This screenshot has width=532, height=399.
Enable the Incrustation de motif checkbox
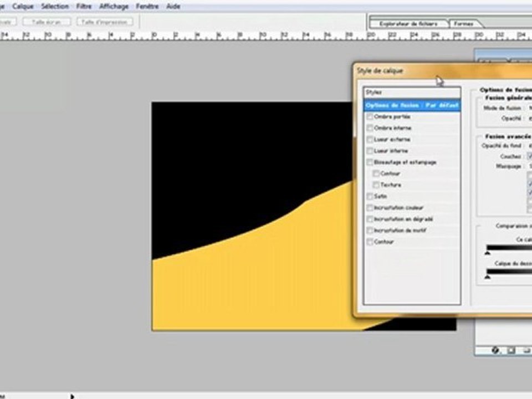(x=370, y=231)
